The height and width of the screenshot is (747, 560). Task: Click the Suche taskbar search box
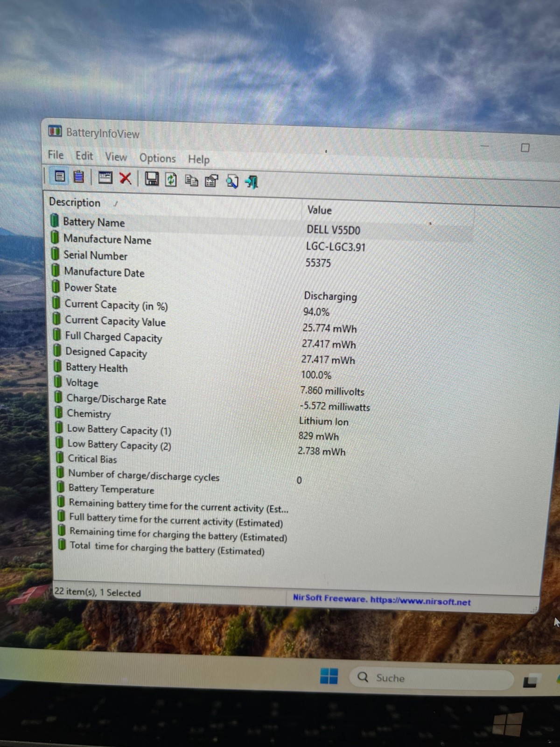click(x=432, y=678)
